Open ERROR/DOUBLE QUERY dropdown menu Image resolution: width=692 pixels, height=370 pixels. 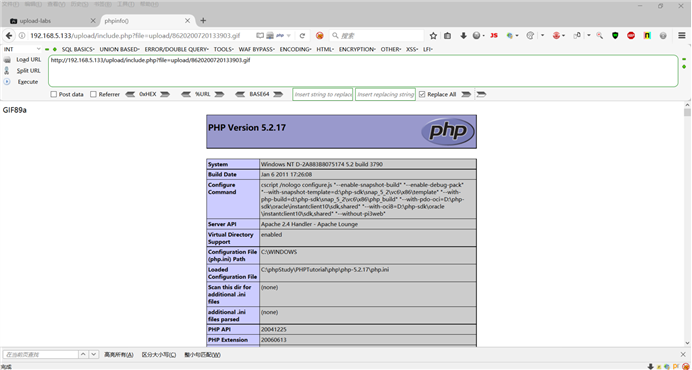(x=177, y=49)
